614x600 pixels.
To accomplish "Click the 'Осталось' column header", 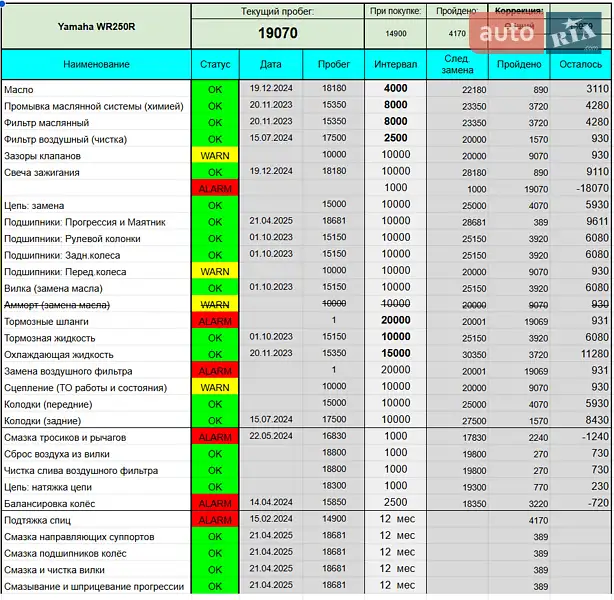I will coord(579,64).
